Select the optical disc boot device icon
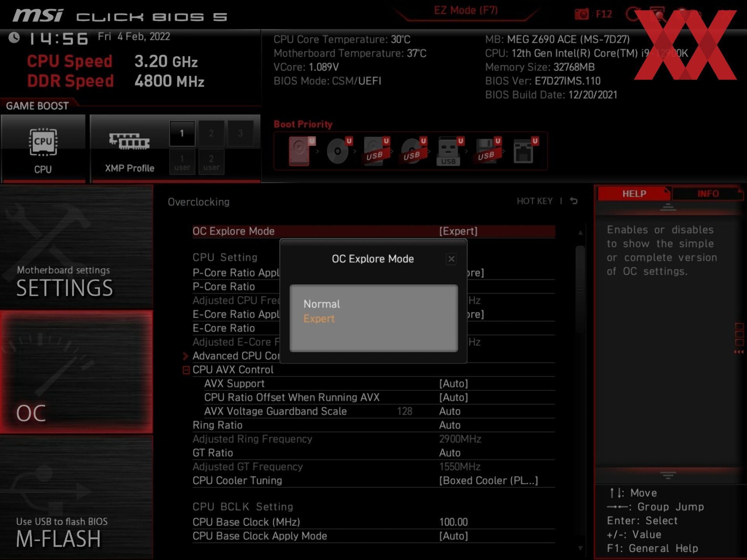 (339, 151)
